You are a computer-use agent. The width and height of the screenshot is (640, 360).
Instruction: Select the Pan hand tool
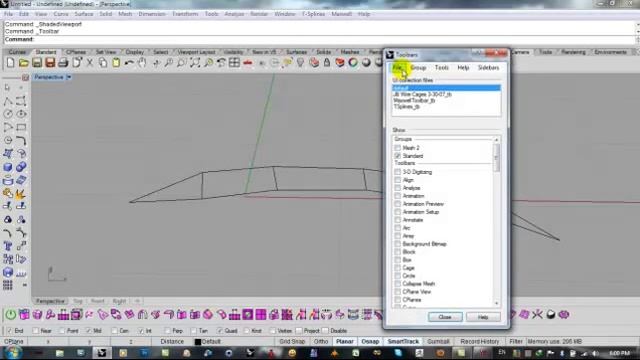tap(142, 63)
